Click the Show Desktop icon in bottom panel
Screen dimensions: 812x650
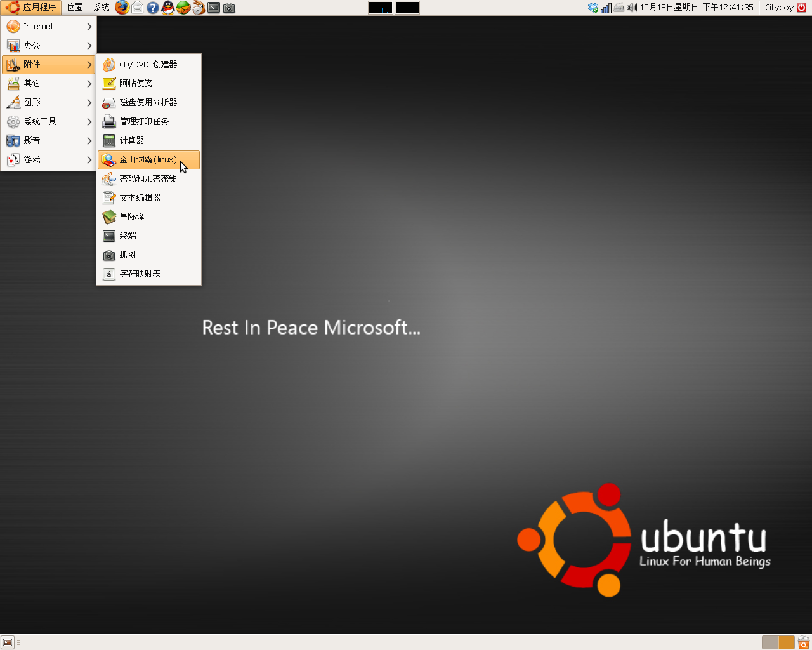[x=8, y=642]
